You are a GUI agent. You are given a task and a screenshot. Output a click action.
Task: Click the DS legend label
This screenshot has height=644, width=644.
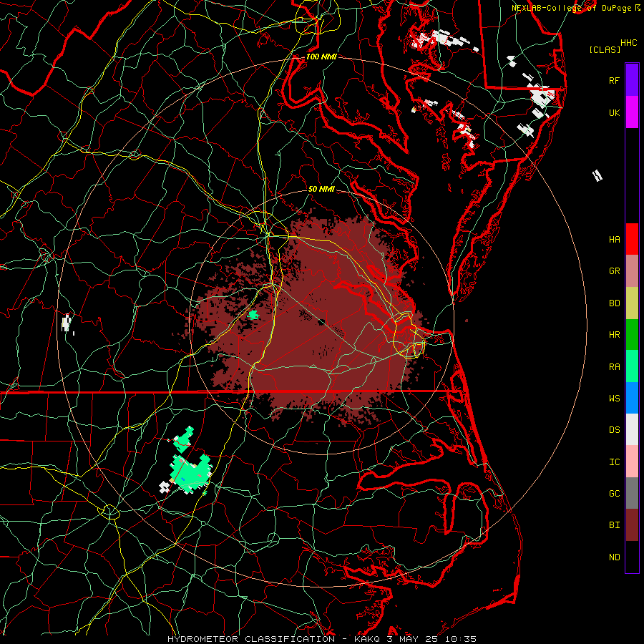point(614,430)
